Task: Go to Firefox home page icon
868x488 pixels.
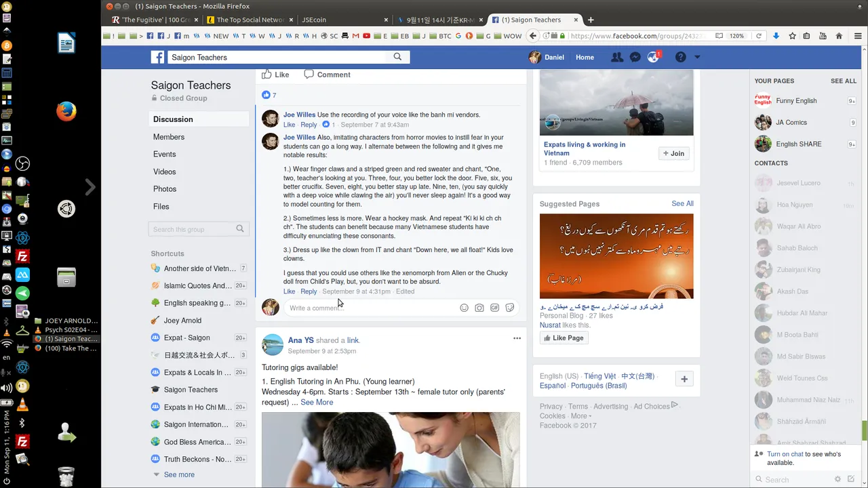Action: 839,36
